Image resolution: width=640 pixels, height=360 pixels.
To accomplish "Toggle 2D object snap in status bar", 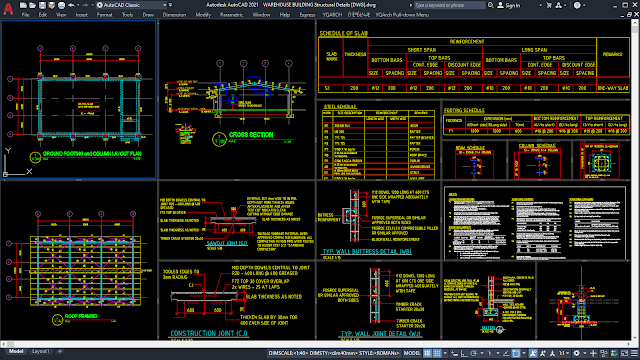I will coord(516,353).
